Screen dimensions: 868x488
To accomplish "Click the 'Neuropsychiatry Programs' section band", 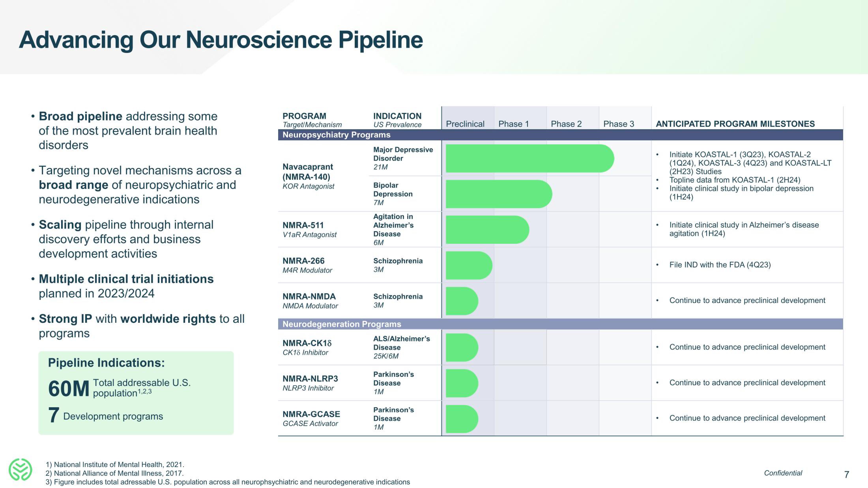I will pos(560,135).
